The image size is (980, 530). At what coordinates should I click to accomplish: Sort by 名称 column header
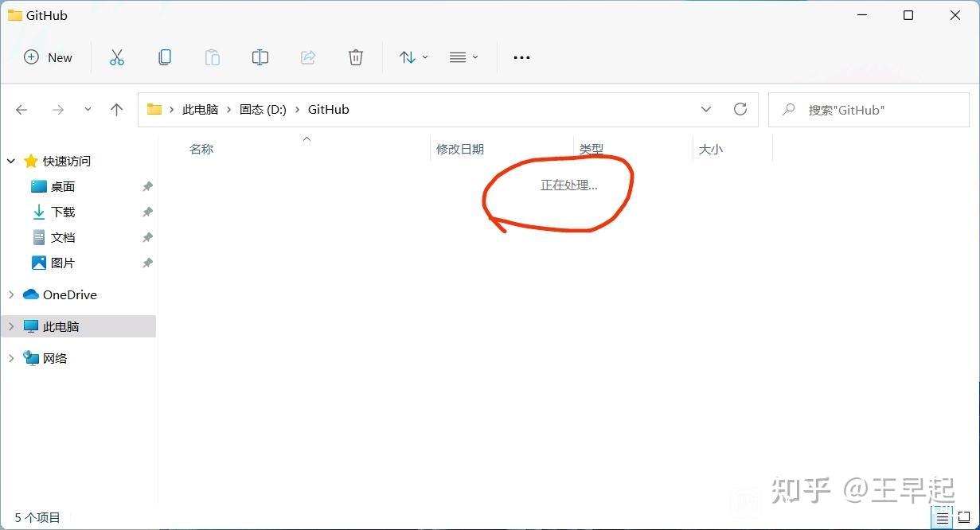pyautogui.click(x=201, y=149)
